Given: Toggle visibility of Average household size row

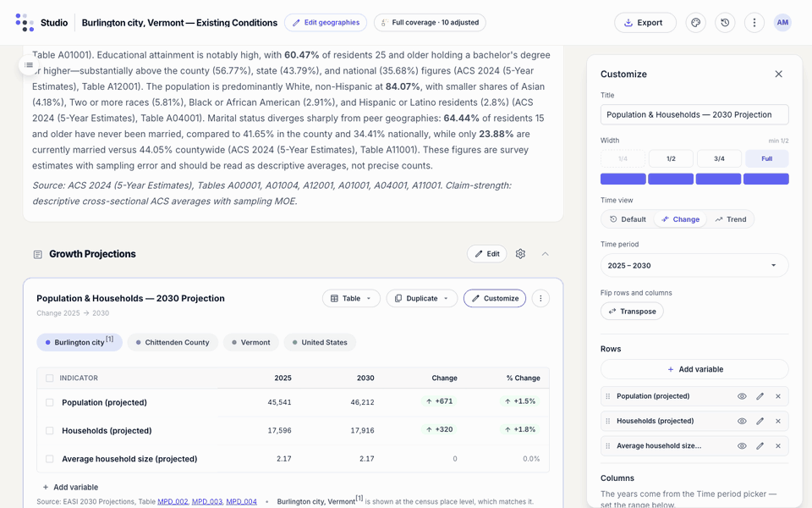Looking at the screenshot, I should [742, 446].
